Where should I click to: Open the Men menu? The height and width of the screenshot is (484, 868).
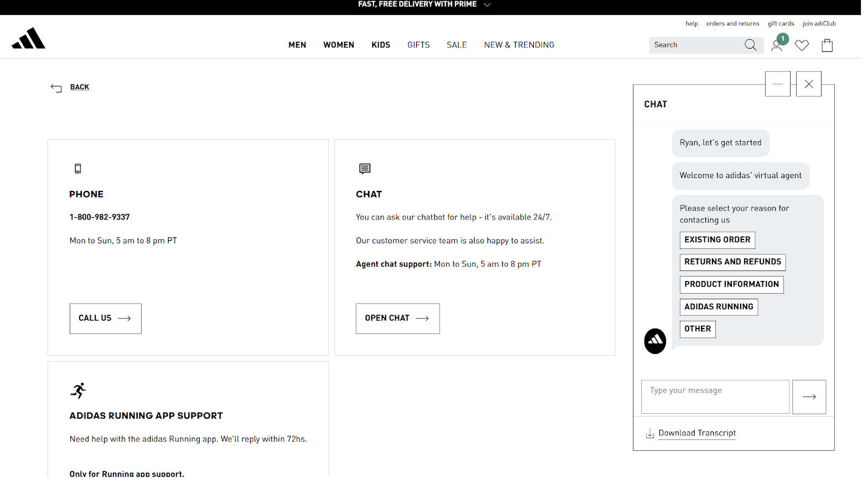(297, 45)
